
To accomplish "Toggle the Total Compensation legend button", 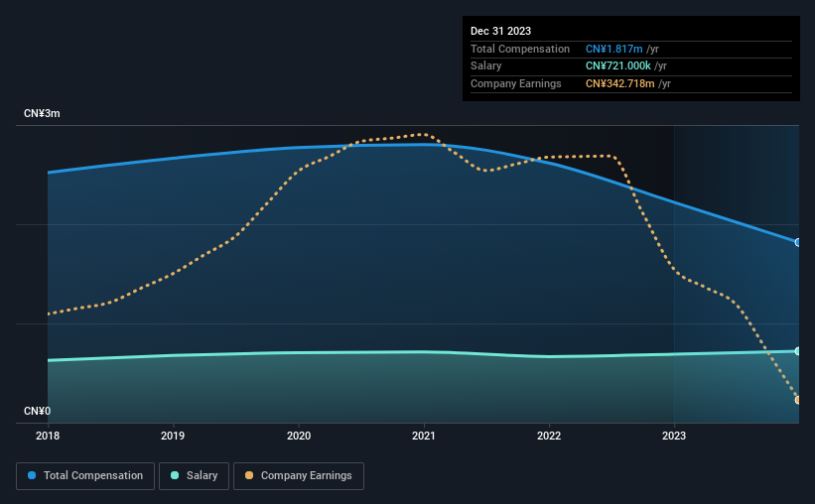I will 85,476.
